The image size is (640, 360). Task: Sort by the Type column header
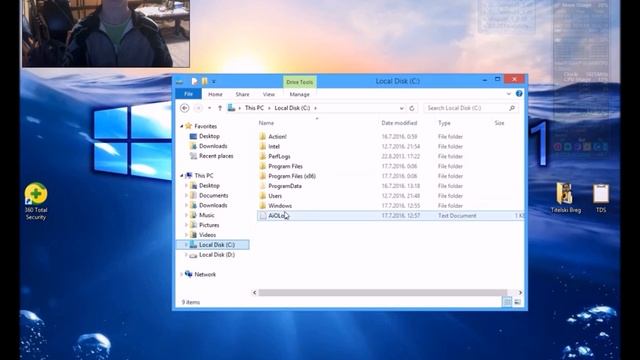(444, 123)
